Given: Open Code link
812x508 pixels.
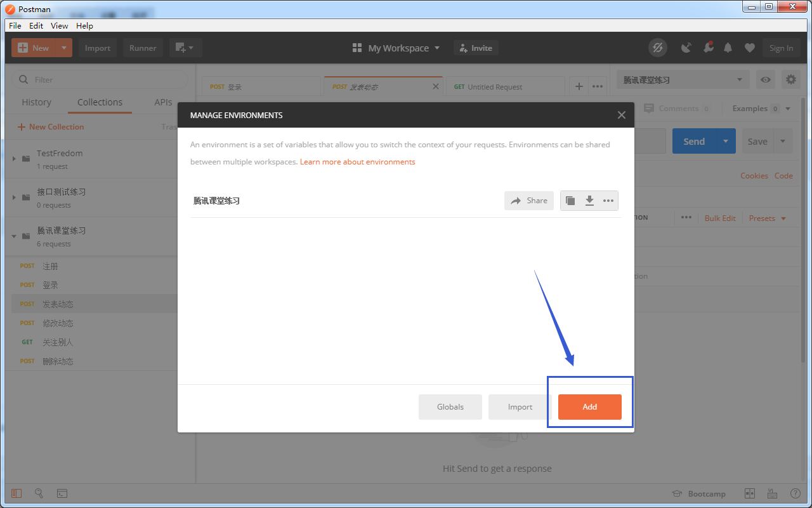Looking at the screenshot, I should pos(783,176).
